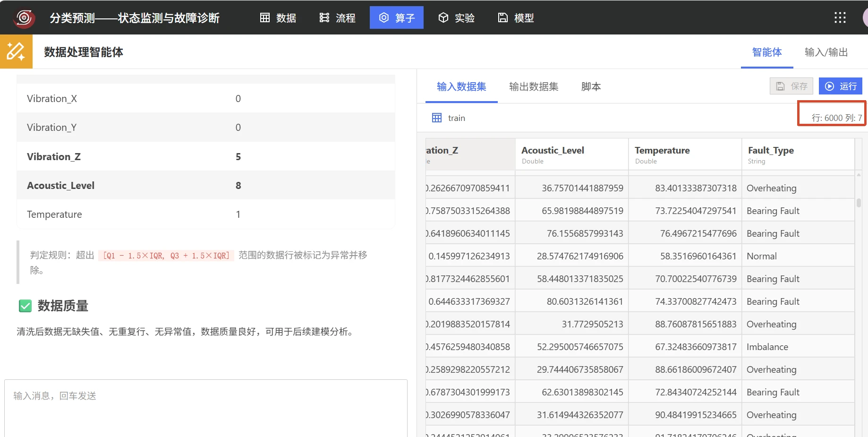This screenshot has height=437, width=868.
Task: Open the 流程 menu
Action: click(x=337, y=18)
